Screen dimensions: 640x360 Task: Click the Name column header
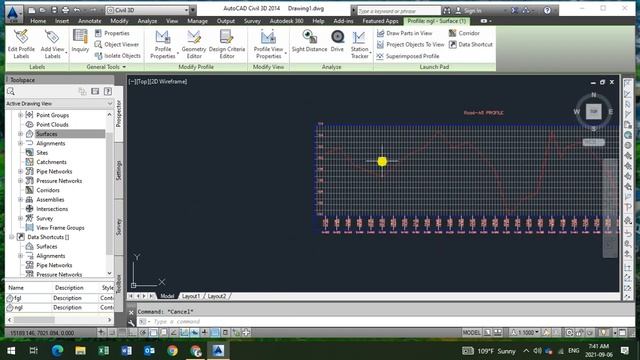[16, 288]
